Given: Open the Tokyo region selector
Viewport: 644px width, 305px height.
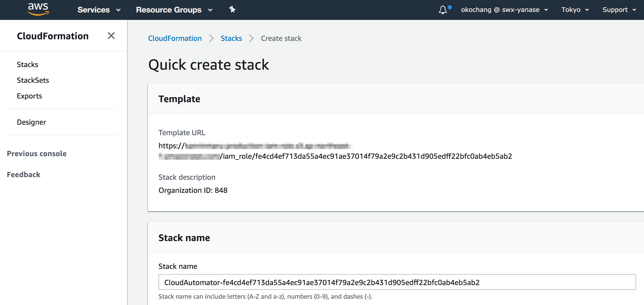Looking at the screenshot, I should [x=575, y=10].
